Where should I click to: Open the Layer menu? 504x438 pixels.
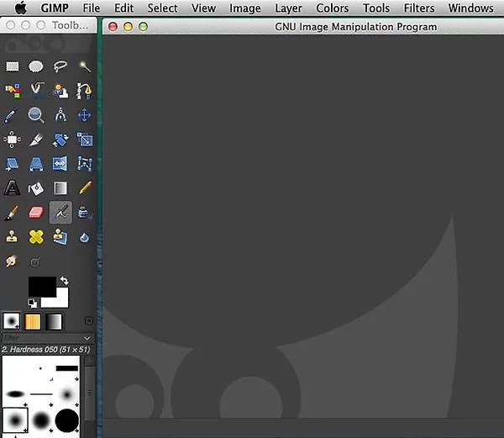(x=288, y=8)
